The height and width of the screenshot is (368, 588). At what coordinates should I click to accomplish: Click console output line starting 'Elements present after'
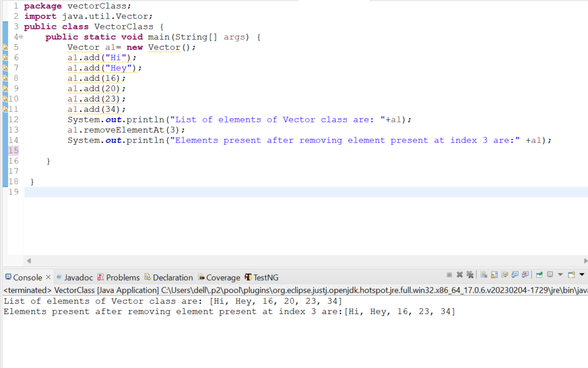[x=230, y=311]
